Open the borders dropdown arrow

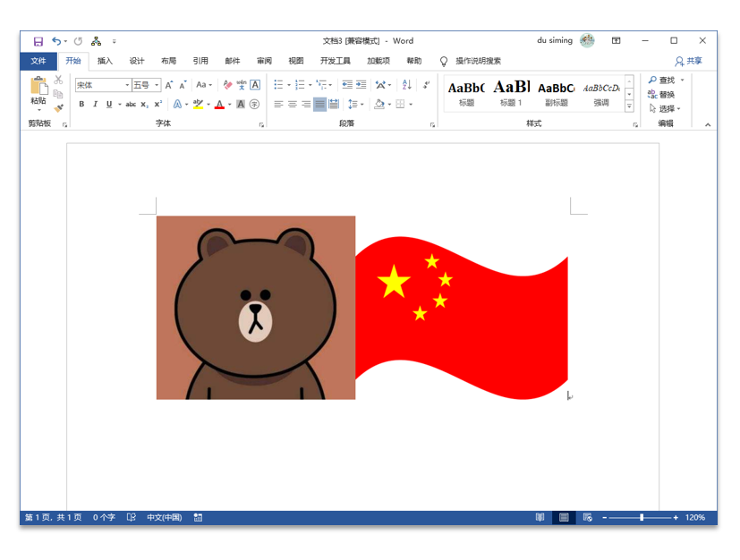[x=411, y=105]
